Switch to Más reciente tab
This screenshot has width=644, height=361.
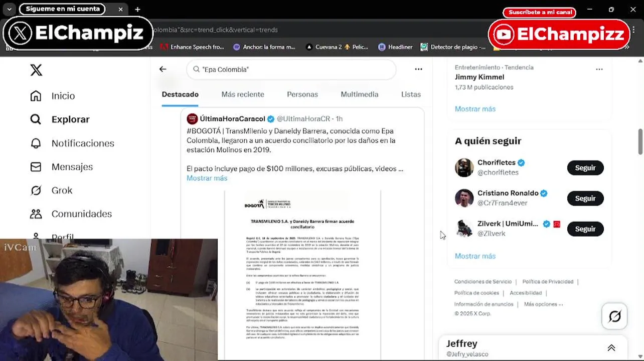point(243,94)
